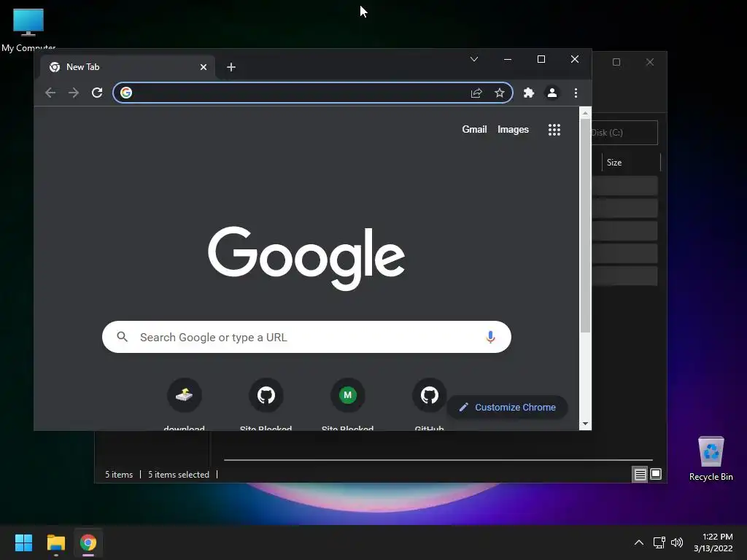This screenshot has height=560, width=747.
Task: Maximize the Chrome window
Action: coord(541,59)
